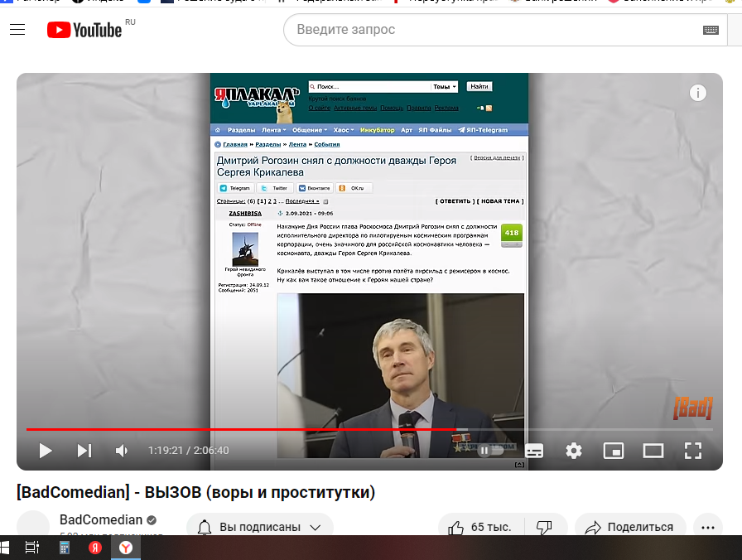Screen dimensions: 742x560
Task: Toggle subtitles in the player
Action: [x=534, y=451]
